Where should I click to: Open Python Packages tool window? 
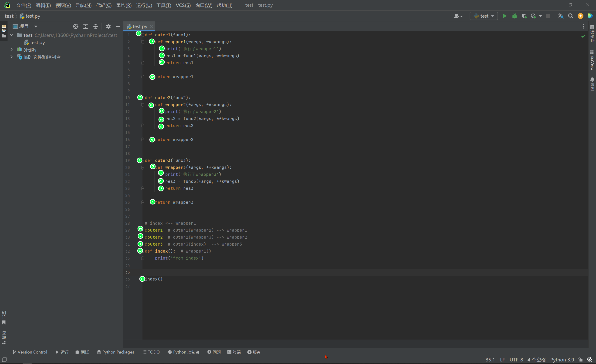pos(115,352)
